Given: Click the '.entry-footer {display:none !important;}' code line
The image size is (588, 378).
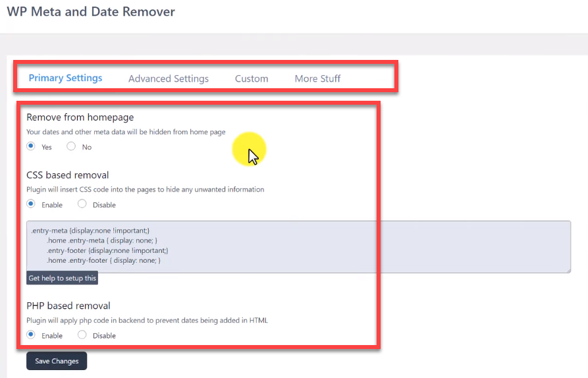Looking at the screenshot, I should 107,250.
